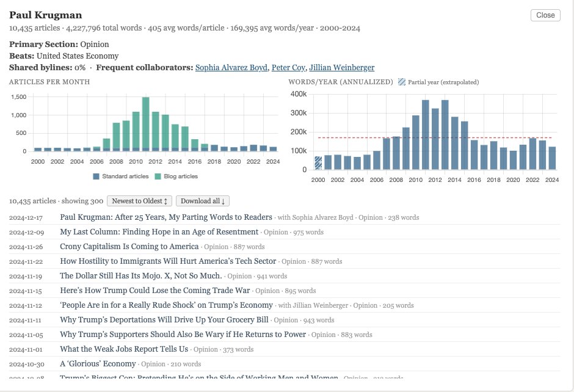Open 'My Last Column: Finding Hope' article
The width and height of the screenshot is (574, 392).
[159, 231]
